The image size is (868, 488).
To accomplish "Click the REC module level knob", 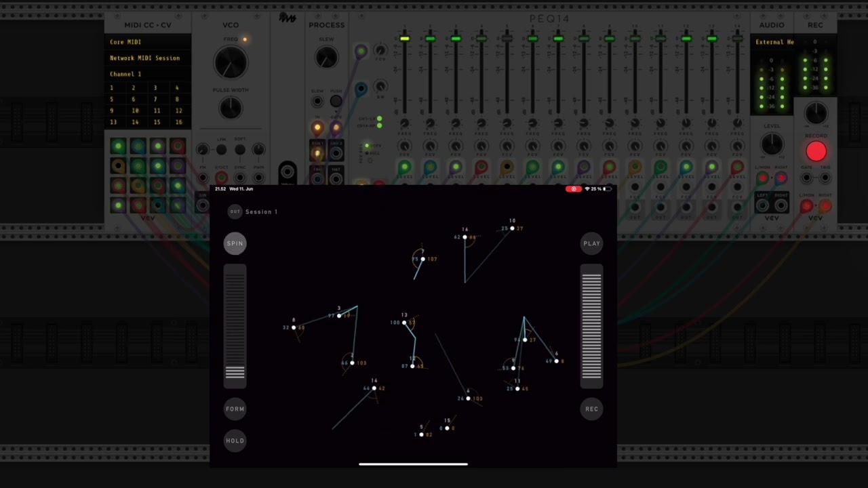I will (816, 113).
